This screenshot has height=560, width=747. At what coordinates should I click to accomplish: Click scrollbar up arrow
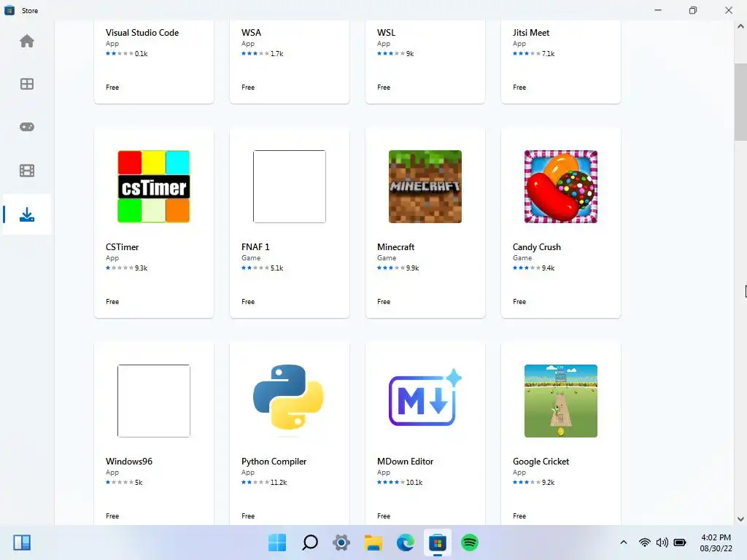click(x=740, y=26)
